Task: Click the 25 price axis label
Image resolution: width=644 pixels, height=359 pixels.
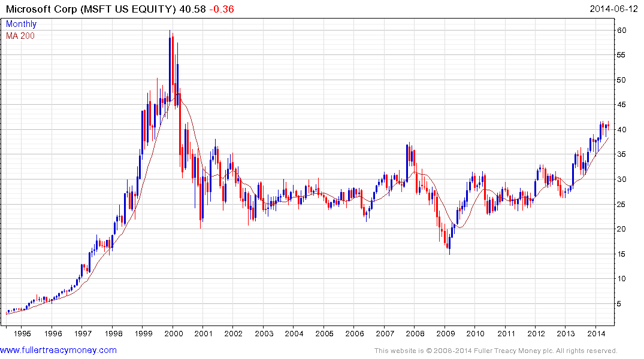Action: [621, 204]
